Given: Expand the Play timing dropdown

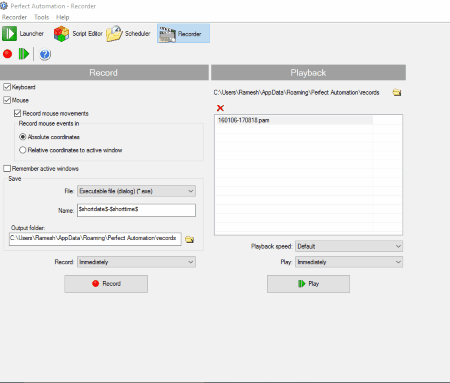Looking at the screenshot, I should point(349,262).
